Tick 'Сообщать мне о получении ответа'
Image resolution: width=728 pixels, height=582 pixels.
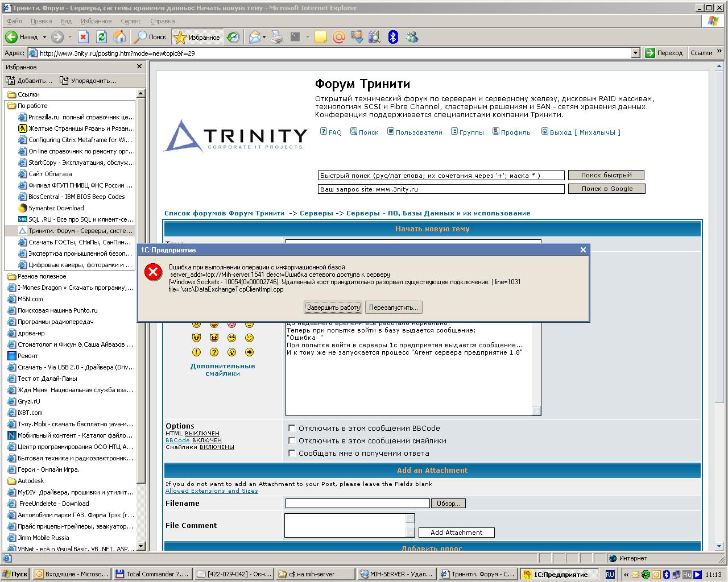click(292, 454)
